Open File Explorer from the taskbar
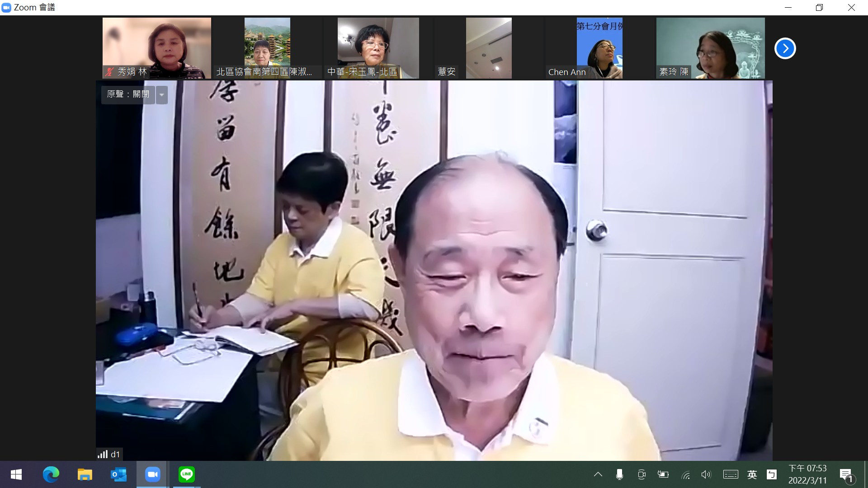This screenshot has width=868, height=488. point(85,474)
